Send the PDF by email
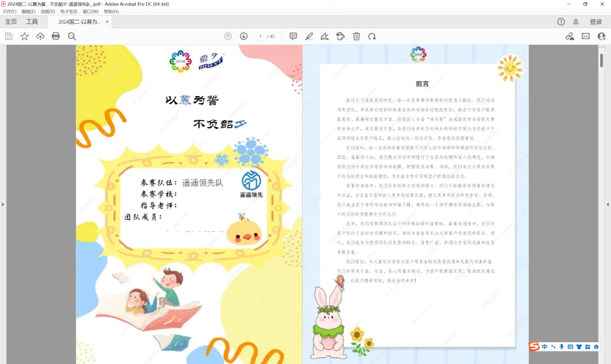The height and width of the screenshot is (364, 611). pyautogui.click(x=585, y=36)
